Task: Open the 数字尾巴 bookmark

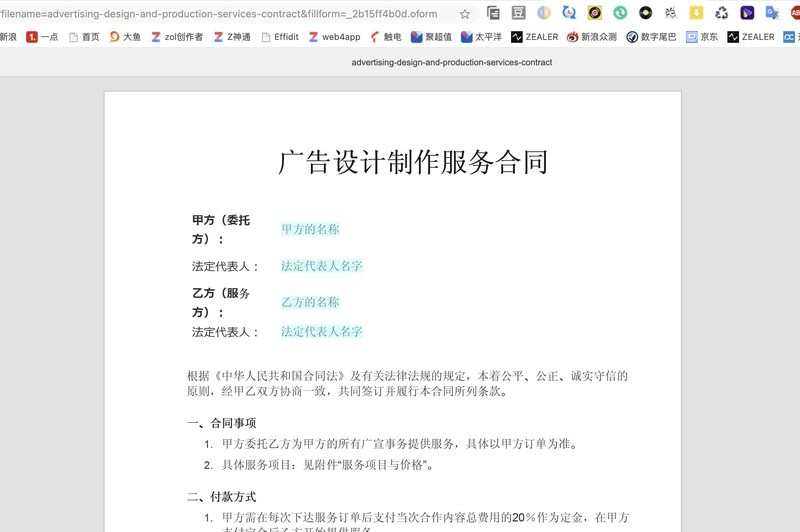Action: point(652,37)
